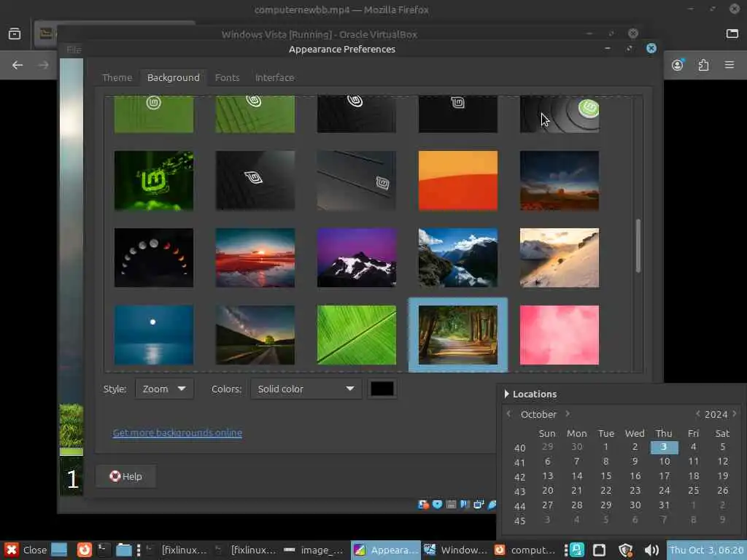The image size is (747, 560).
Task: Open Firefox hamburger menu
Action: pos(729,65)
